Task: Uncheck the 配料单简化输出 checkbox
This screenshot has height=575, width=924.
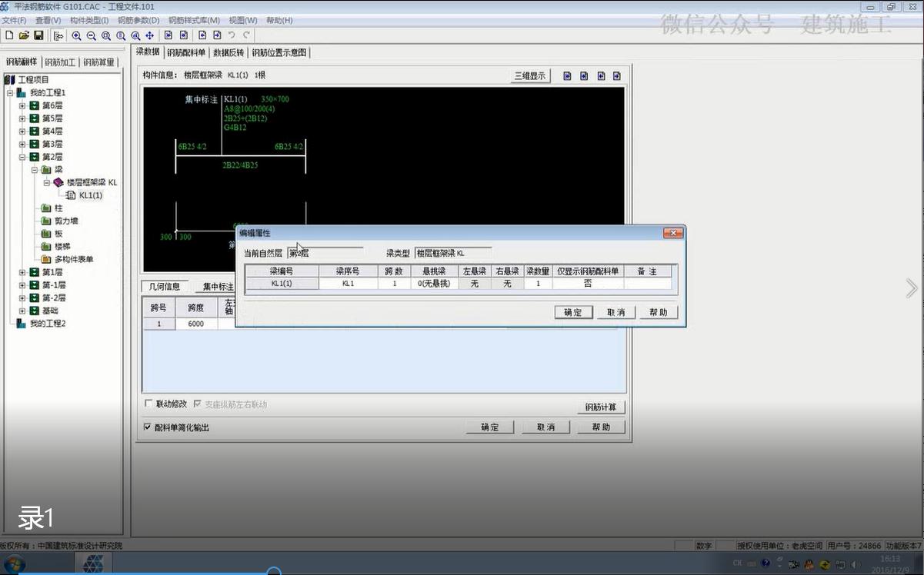Action: pos(148,427)
